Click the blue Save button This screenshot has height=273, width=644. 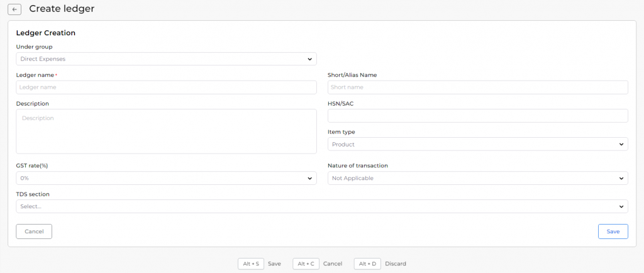[x=613, y=231]
